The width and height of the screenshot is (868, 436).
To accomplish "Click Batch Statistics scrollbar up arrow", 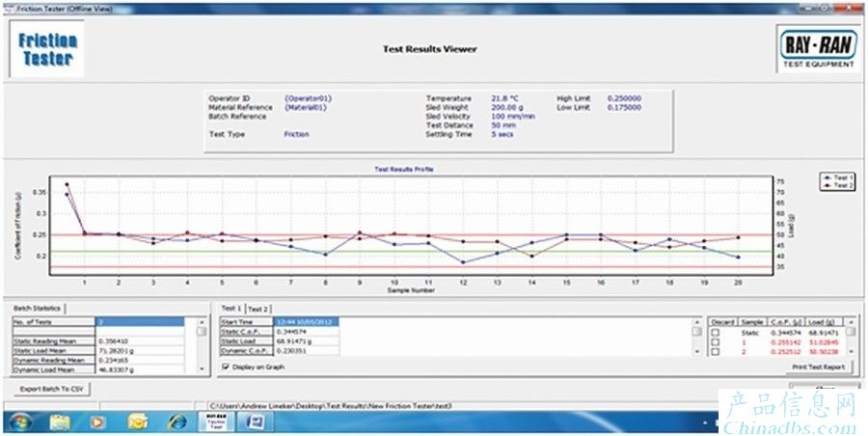I will [x=202, y=322].
